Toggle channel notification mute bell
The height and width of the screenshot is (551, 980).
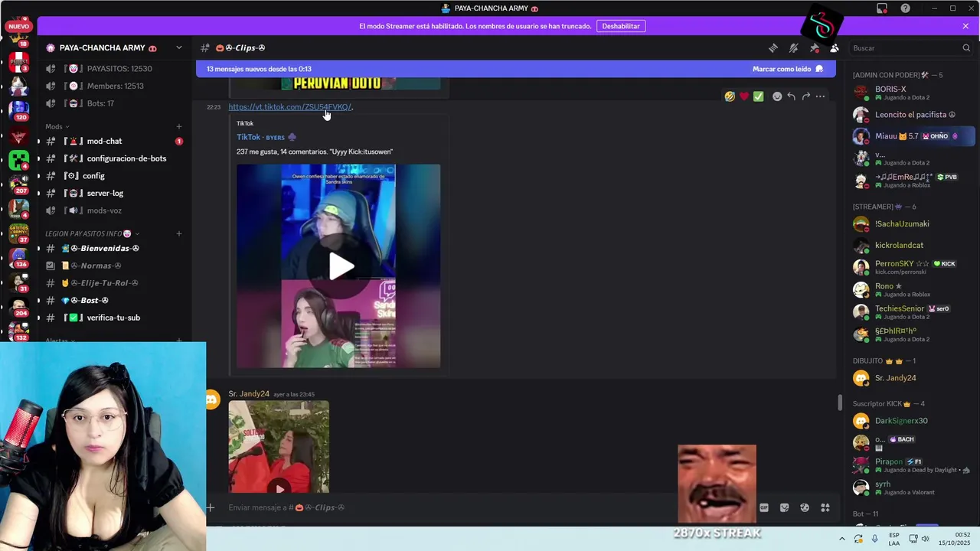point(794,47)
